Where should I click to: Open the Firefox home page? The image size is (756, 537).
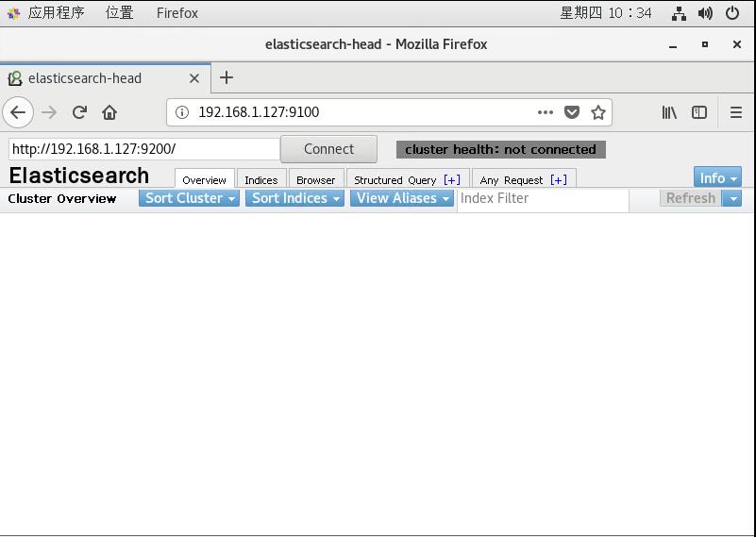point(109,112)
